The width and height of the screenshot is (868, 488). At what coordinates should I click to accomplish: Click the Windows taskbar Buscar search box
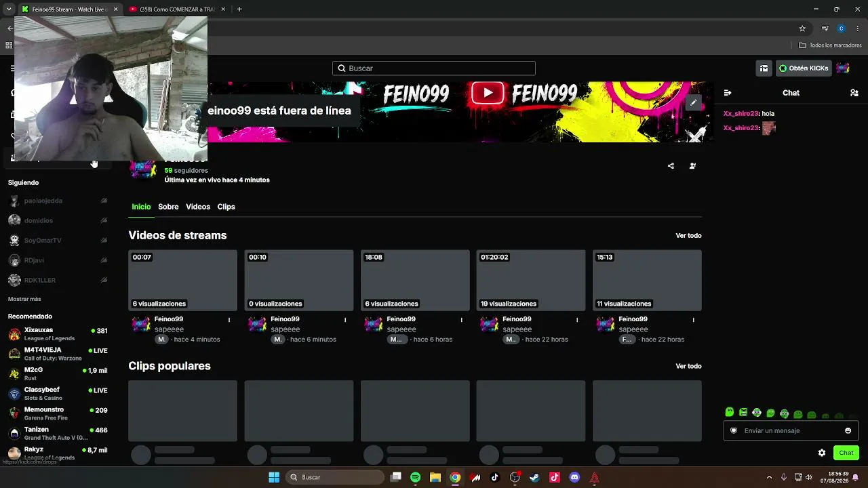[335, 477]
